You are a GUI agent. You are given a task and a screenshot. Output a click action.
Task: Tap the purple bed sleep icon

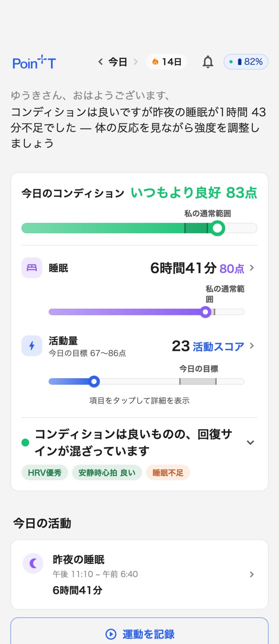31,268
